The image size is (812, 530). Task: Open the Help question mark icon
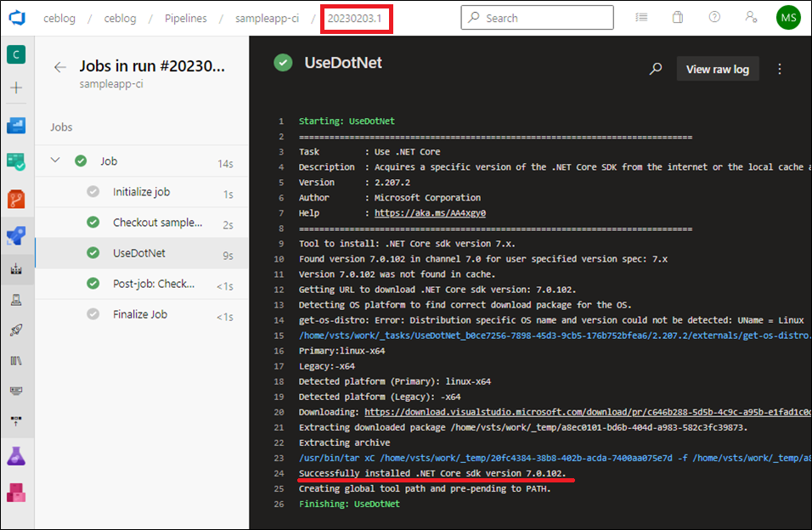pyautogui.click(x=714, y=17)
